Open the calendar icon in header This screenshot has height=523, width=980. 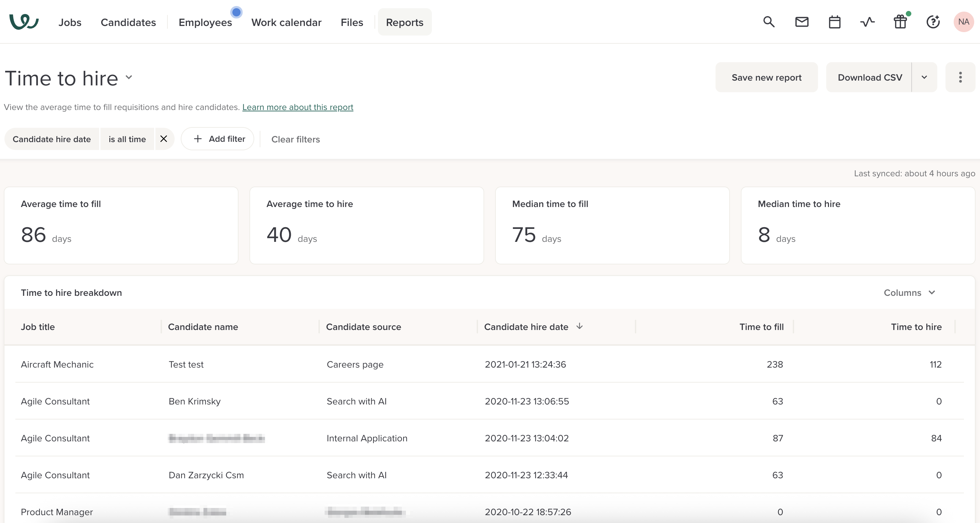(834, 22)
